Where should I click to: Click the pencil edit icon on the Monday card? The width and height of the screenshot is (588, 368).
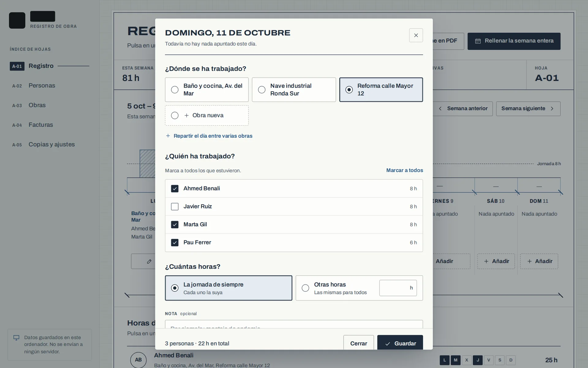click(149, 261)
